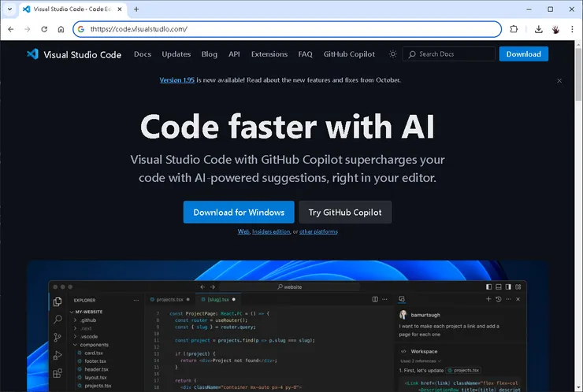Click the Visual Studio Code brand text
The width and height of the screenshot is (583, 392).
[x=83, y=54]
